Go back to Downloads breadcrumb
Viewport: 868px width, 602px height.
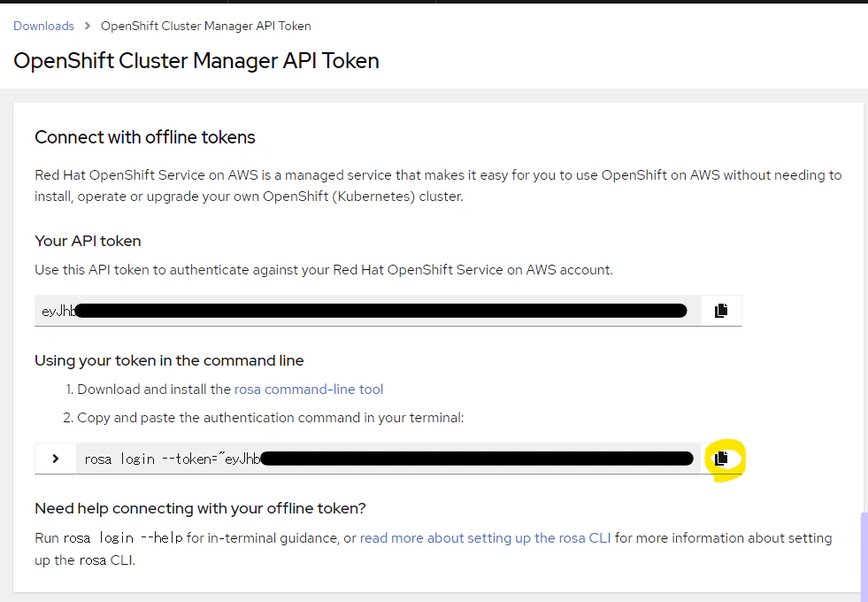[x=43, y=26]
